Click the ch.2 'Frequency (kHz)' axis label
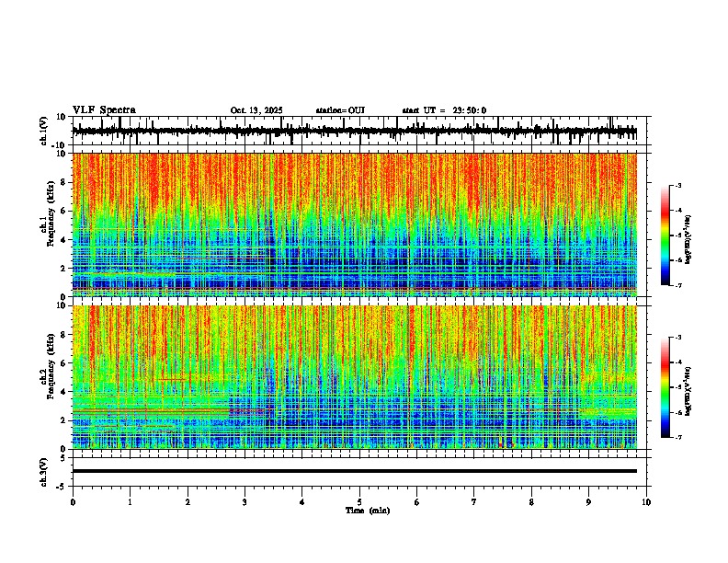This screenshot has height=563, width=728. click(x=51, y=366)
